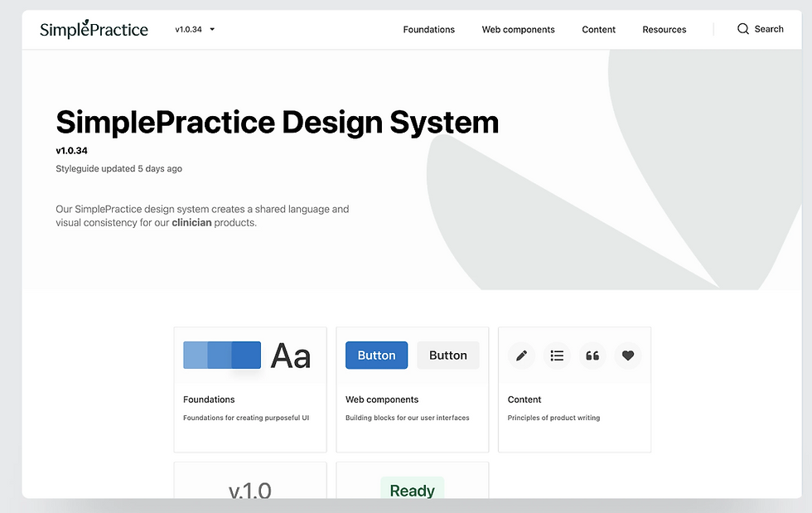Click 'Principles of product writing' text

553,418
